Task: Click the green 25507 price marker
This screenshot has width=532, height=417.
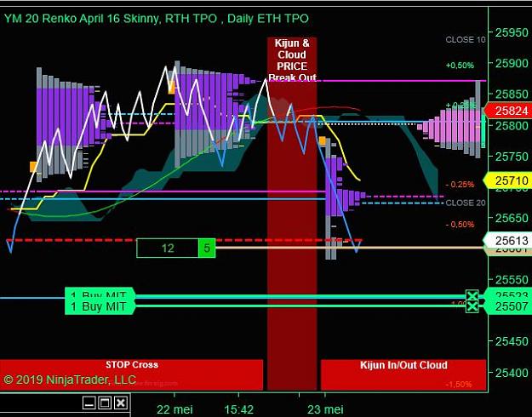Action: tap(508, 306)
